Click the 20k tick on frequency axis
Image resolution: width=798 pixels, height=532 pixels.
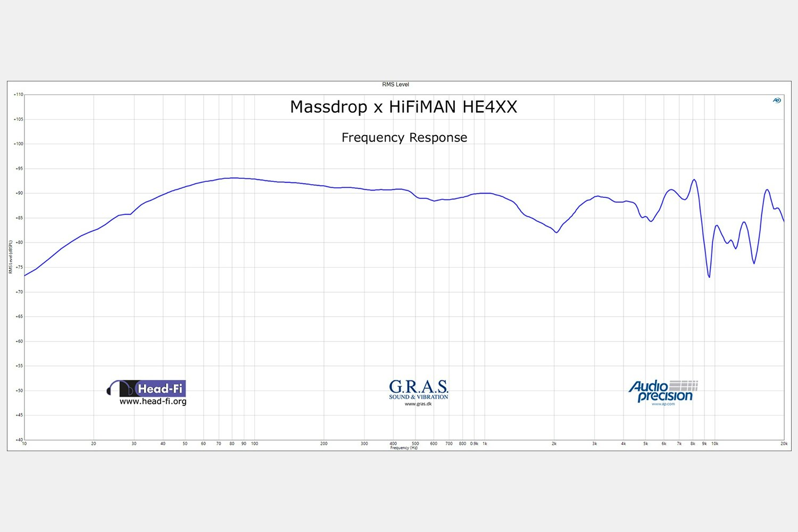(x=783, y=444)
